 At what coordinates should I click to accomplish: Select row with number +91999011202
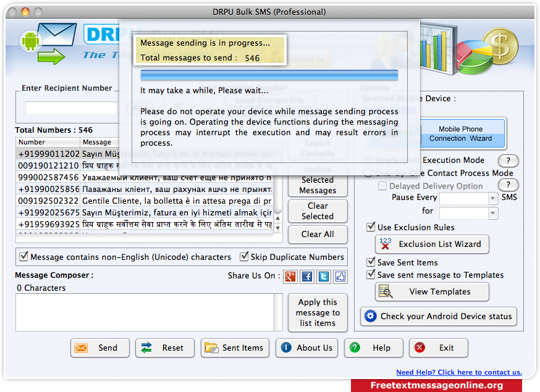click(145, 154)
